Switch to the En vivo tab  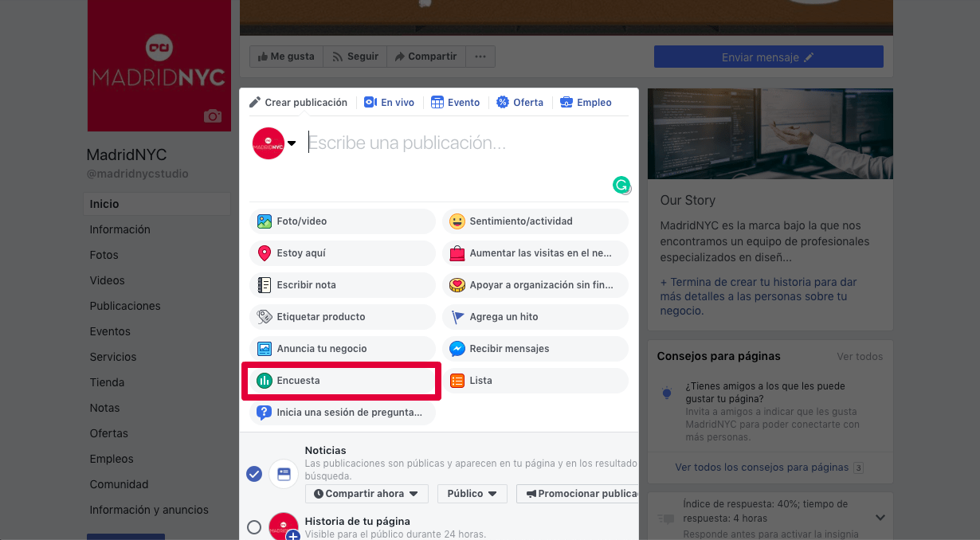390,103
